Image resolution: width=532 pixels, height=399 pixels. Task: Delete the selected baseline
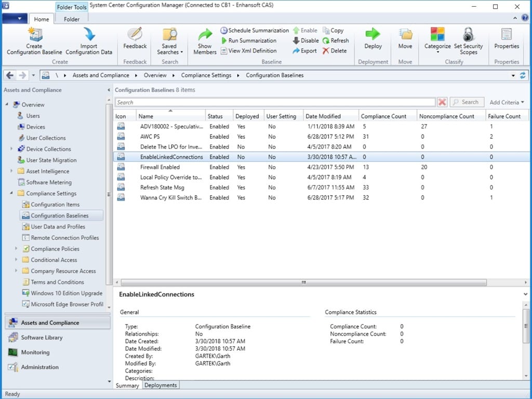tap(335, 50)
